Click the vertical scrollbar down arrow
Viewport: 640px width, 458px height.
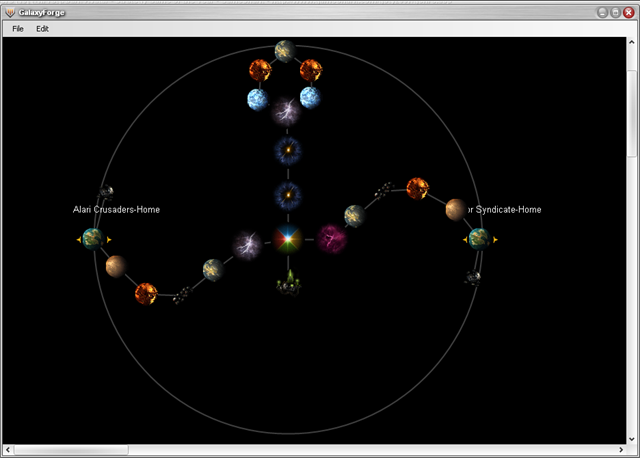coord(631,439)
